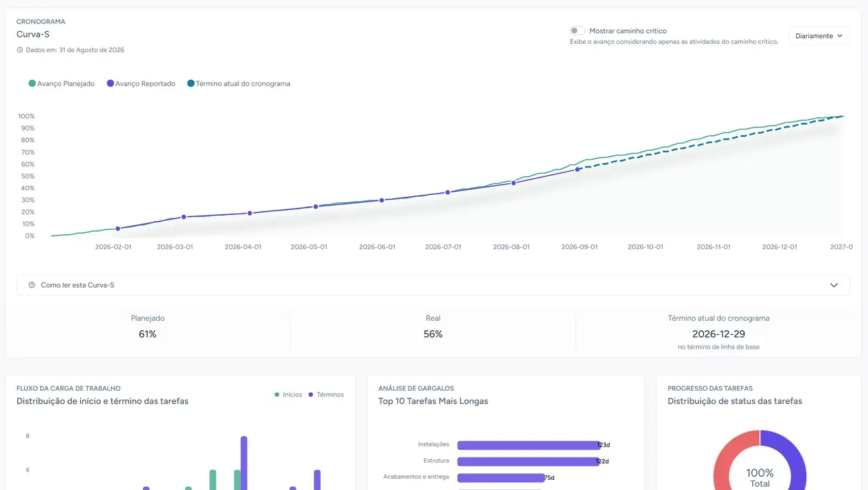Click the 'Distribuição de status das tarefas' heading
868x490 pixels.
(x=735, y=402)
